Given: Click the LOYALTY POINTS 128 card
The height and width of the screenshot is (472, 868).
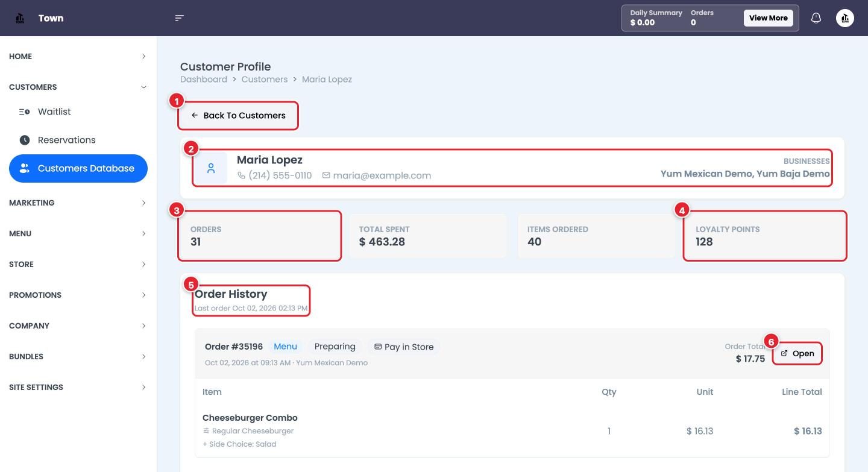Looking at the screenshot, I should coord(765,236).
